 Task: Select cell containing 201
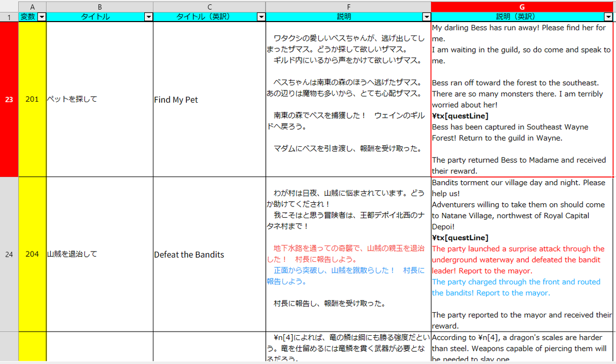(32, 100)
